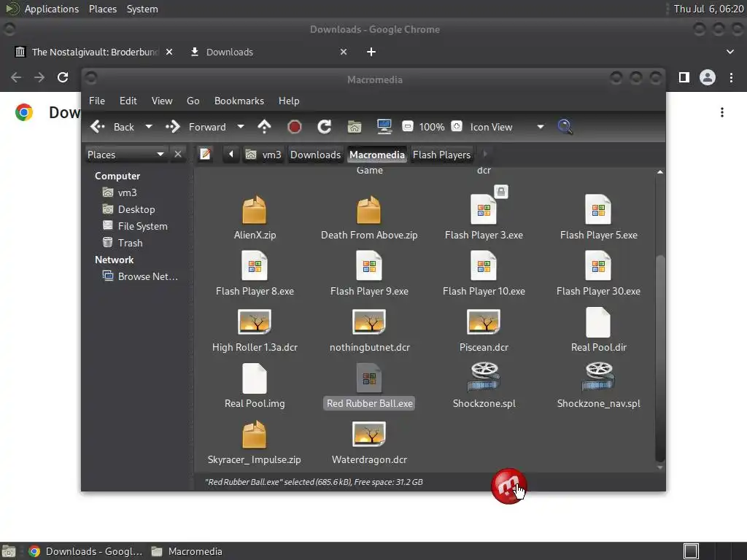Click the Up parent folder arrow
The width and height of the screenshot is (747, 560).
click(x=264, y=127)
